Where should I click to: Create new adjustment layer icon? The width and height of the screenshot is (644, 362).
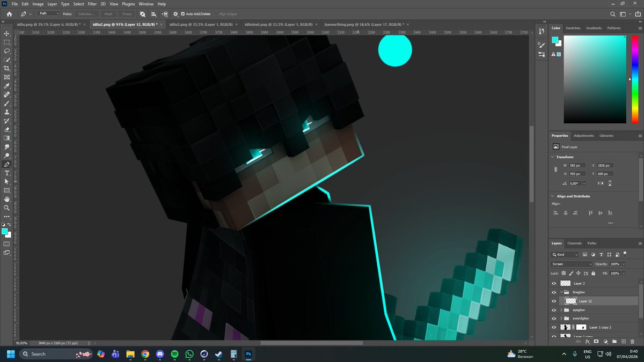pos(605,341)
